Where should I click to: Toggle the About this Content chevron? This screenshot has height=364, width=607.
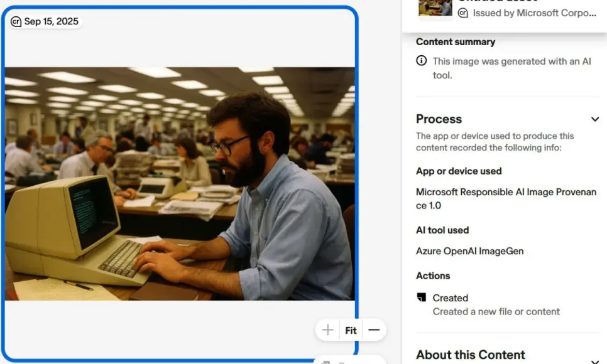[594, 359]
